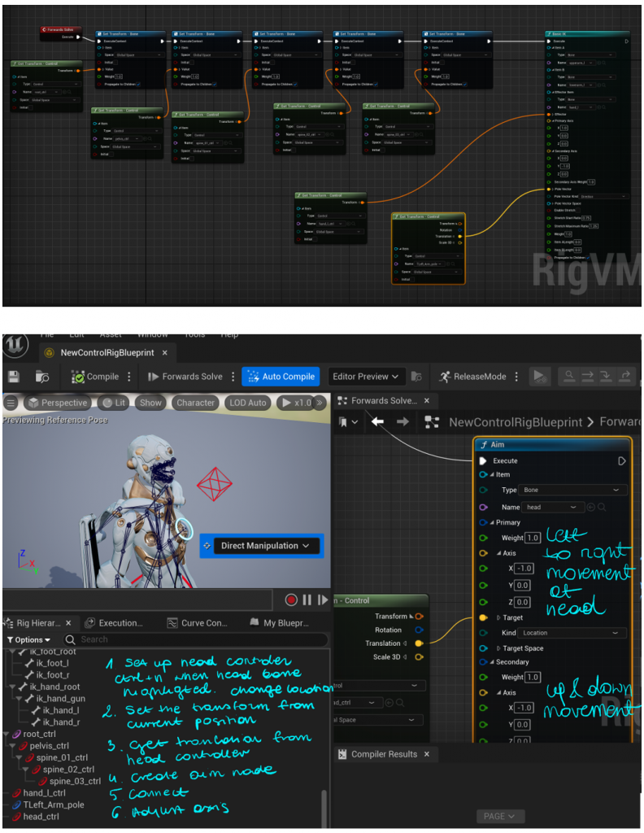Click the Rotation output pin on the Control node

click(419, 630)
